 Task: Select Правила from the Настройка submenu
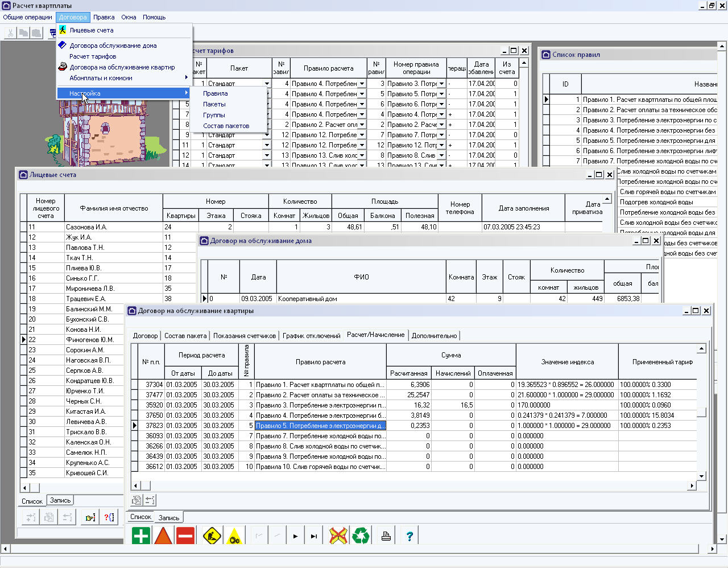215,93
